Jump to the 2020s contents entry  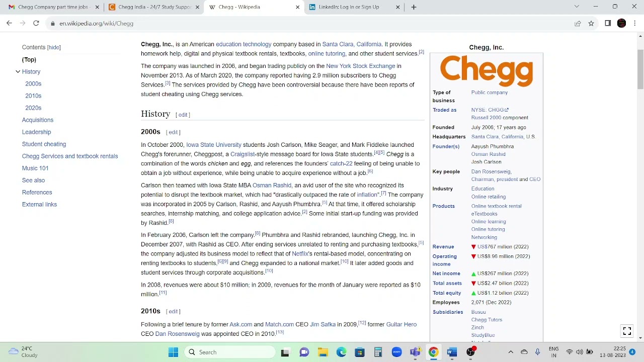[x=33, y=108]
